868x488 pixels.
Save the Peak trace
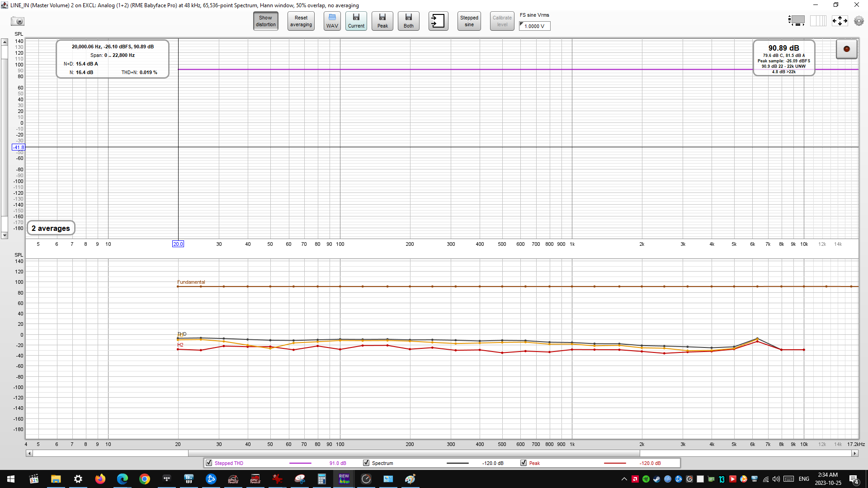[x=382, y=21]
